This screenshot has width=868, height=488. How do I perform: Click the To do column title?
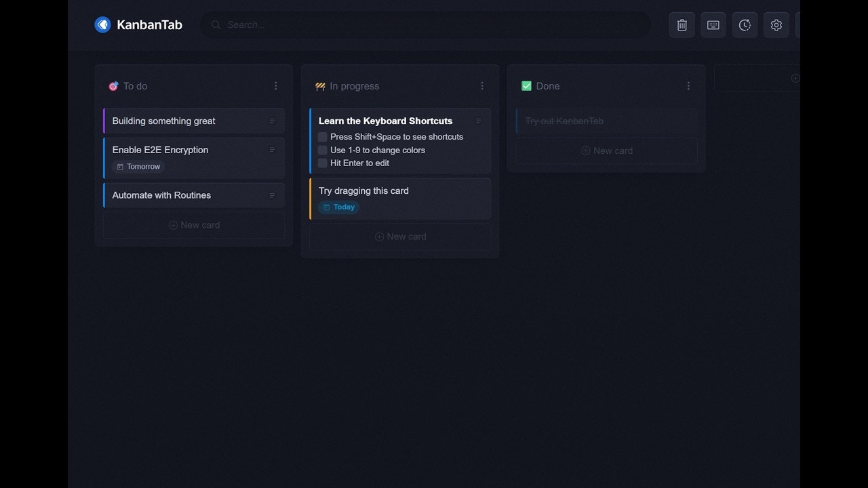(135, 86)
